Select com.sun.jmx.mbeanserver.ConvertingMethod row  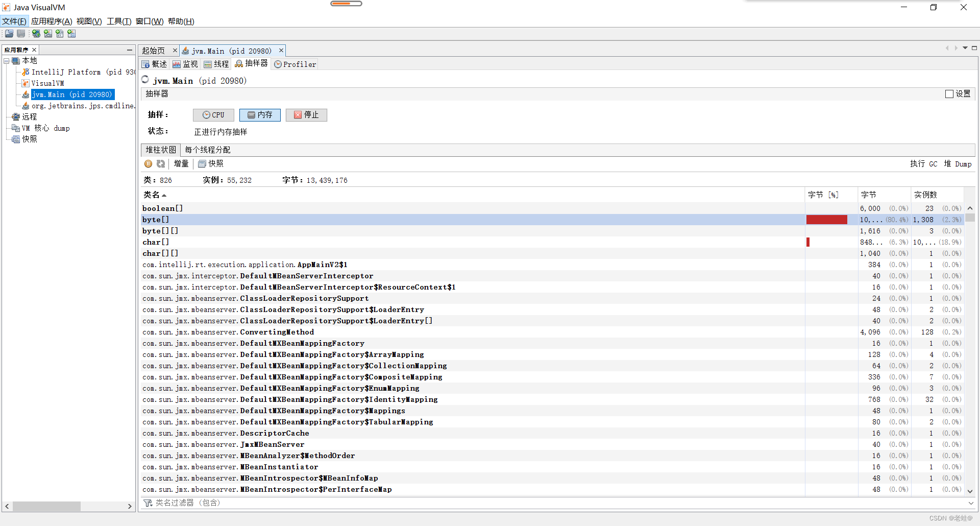coord(552,332)
